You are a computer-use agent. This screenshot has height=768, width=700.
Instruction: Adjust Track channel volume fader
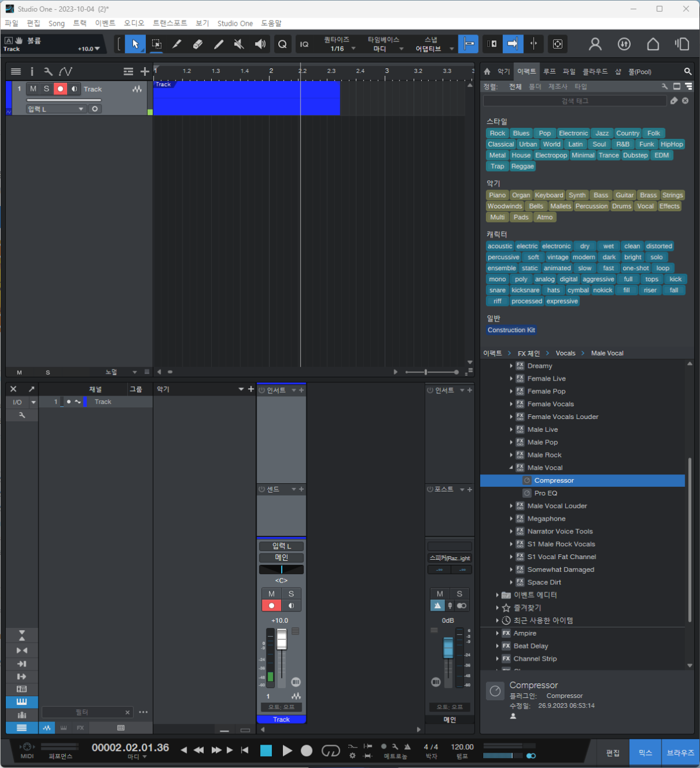(282, 639)
